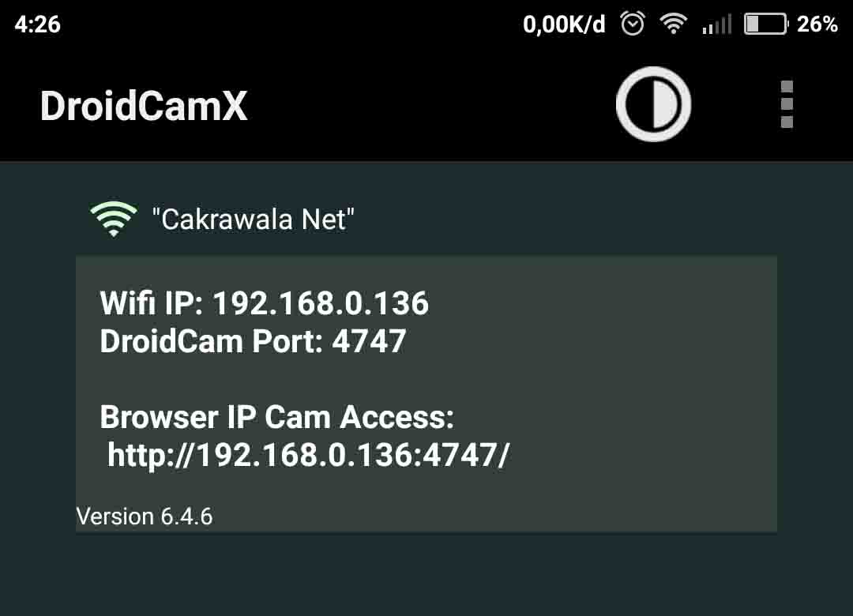Tap the Wifi IP 192.168.0.136 line
Viewport: 853px width, 616px height.
point(265,303)
